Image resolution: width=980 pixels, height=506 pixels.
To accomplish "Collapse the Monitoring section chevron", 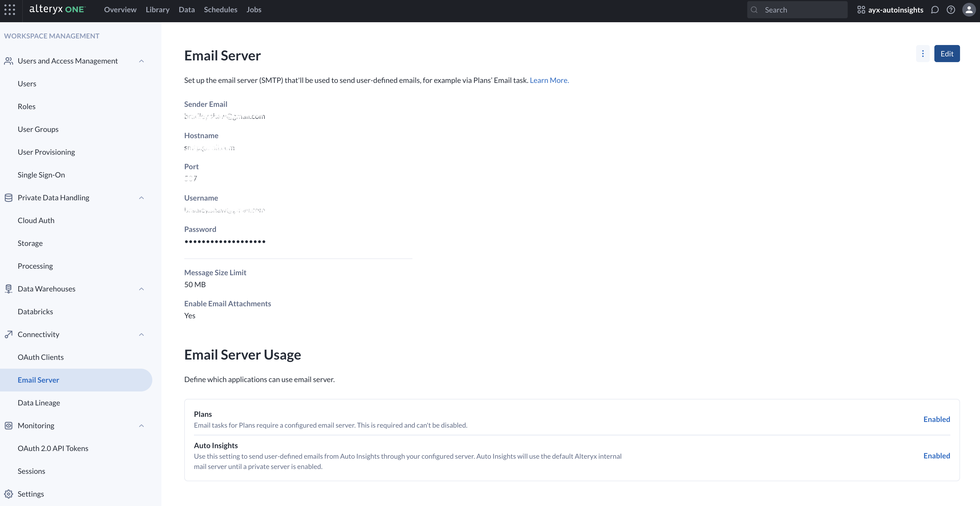I will 141,426.
